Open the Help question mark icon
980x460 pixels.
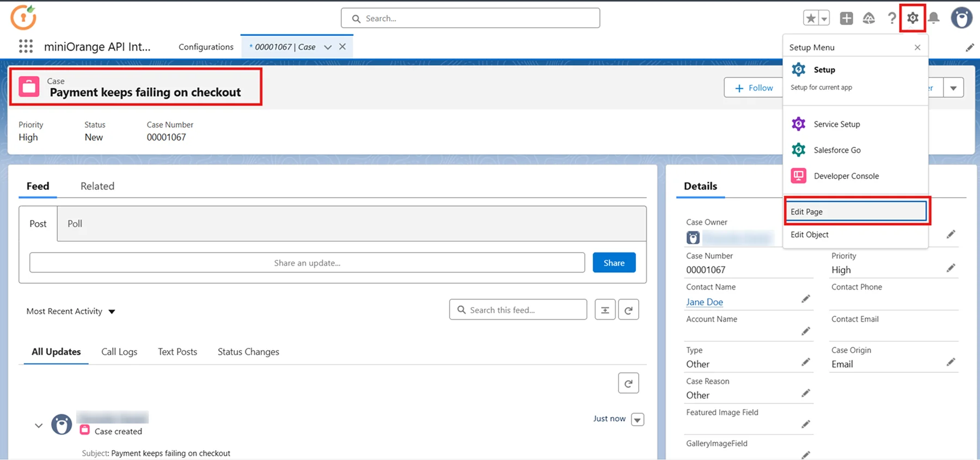tap(891, 18)
